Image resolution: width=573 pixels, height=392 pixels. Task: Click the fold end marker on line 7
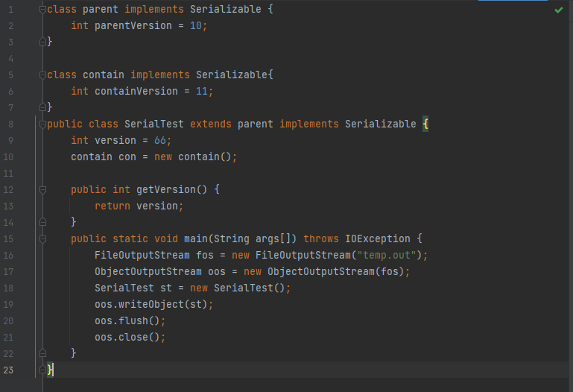pos(43,108)
